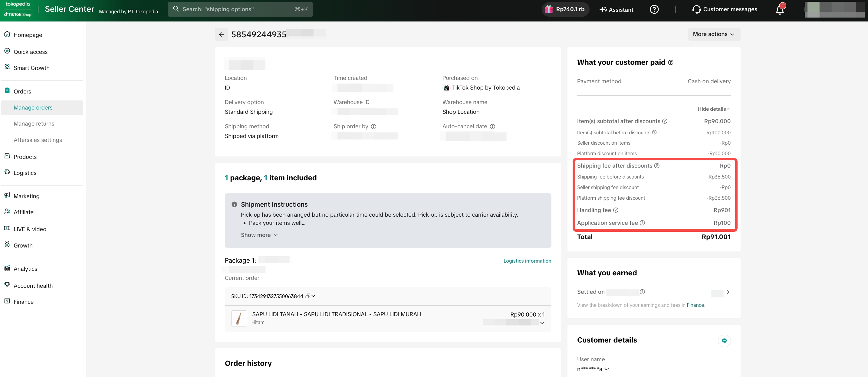Click help icon next to Settled on
The height and width of the screenshot is (377, 868).
pos(642,292)
